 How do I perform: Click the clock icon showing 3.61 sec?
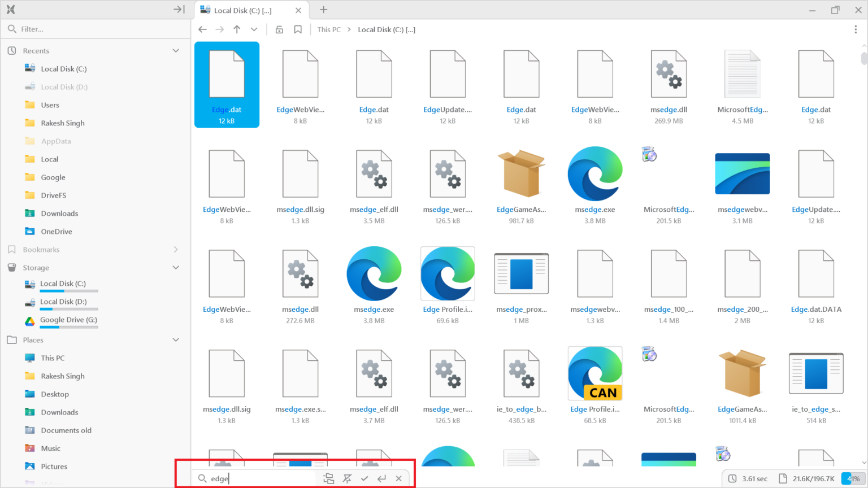click(x=733, y=478)
